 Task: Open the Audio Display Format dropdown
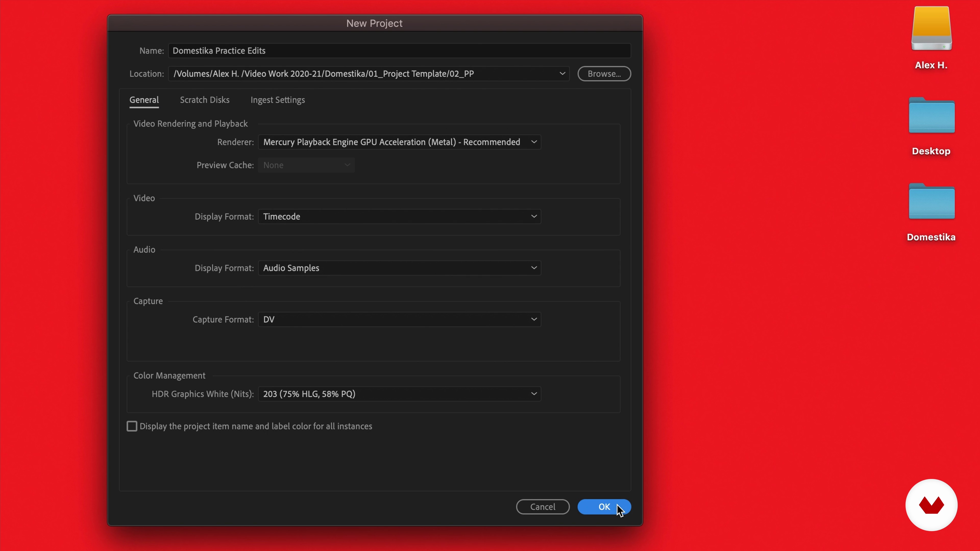pos(399,268)
